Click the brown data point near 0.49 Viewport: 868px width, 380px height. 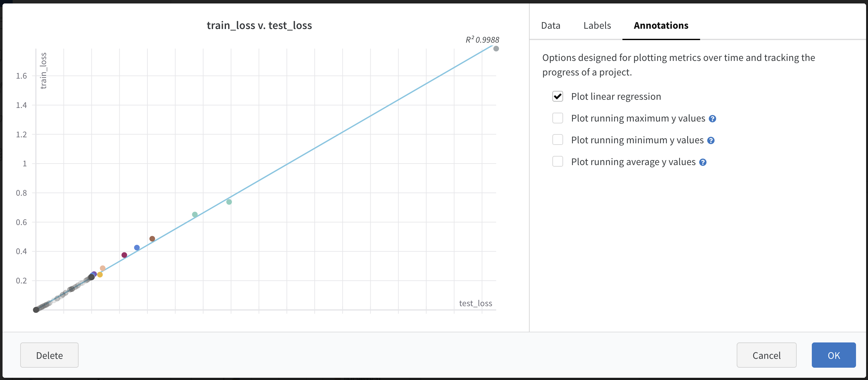(x=153, y=239)
